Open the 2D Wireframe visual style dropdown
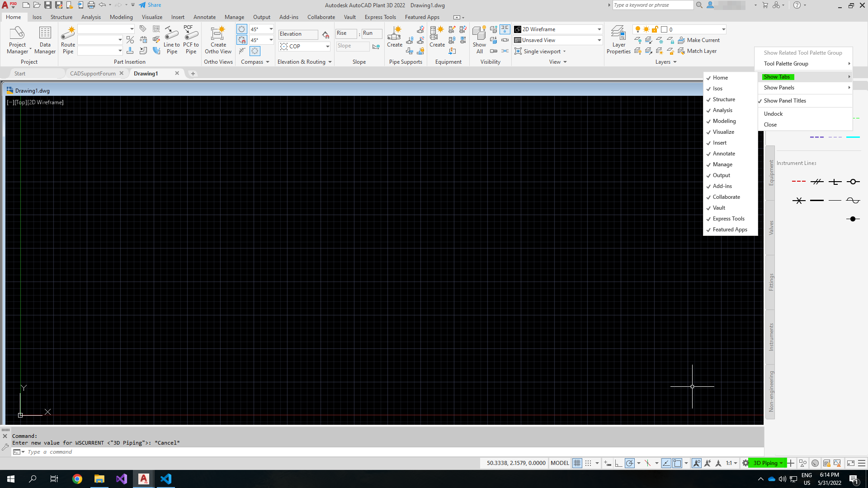Screen dimensions: 868x488 599,29
